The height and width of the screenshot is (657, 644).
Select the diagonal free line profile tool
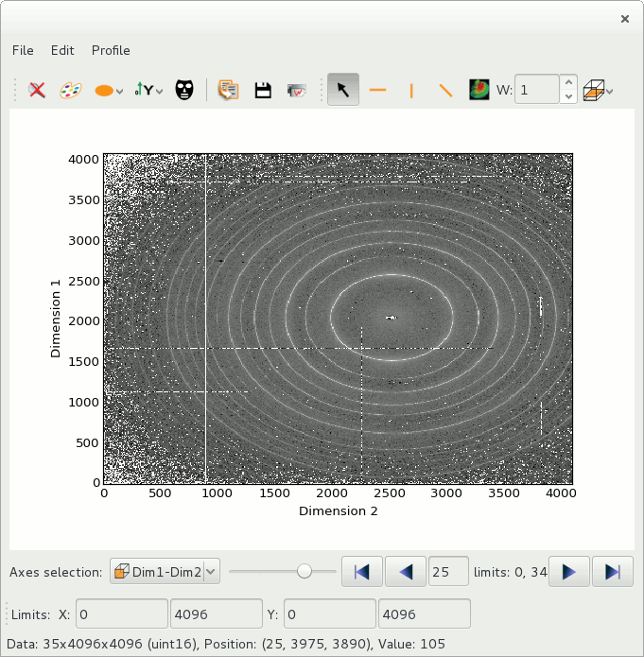pyautogui.click(x=445, y=90)
